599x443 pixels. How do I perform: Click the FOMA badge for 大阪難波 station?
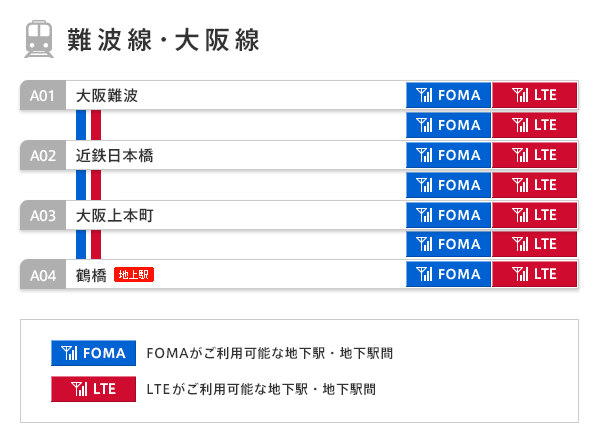pyautogui.click(x=448, y=95)
